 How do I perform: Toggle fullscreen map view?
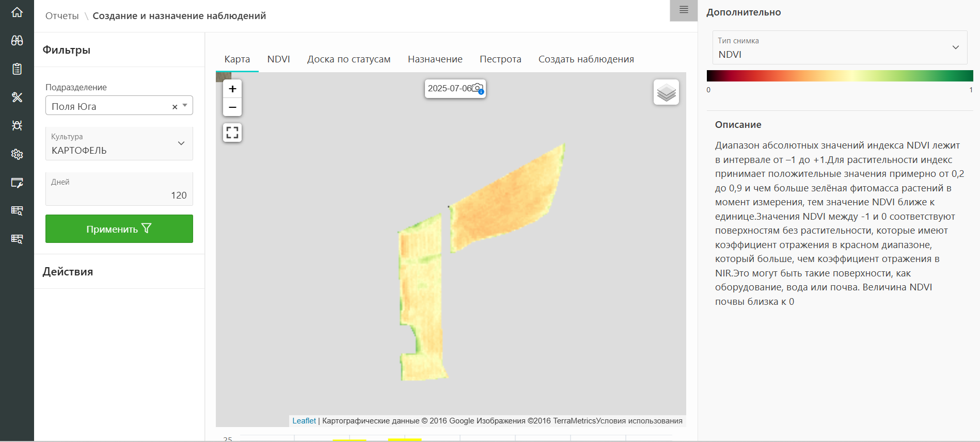tap(232, 133)
